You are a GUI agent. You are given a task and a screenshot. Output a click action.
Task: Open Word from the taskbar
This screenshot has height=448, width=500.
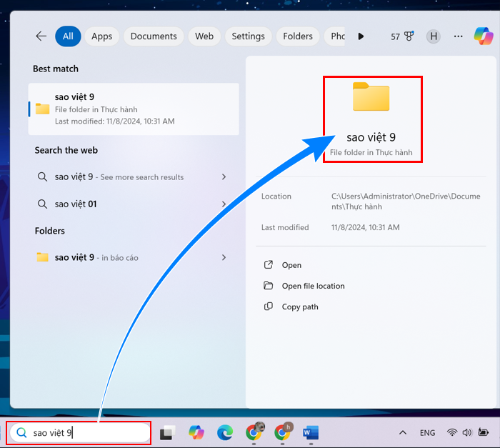(311, 433)
